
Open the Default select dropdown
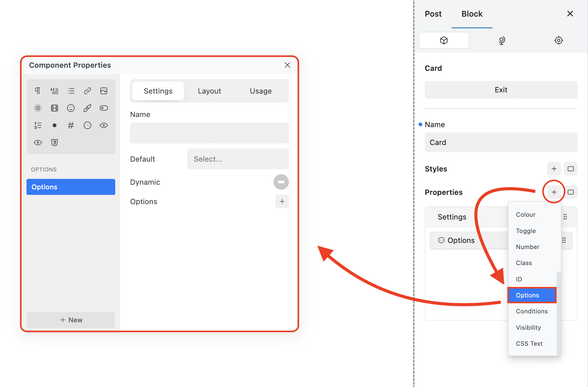tap(238, 159)
